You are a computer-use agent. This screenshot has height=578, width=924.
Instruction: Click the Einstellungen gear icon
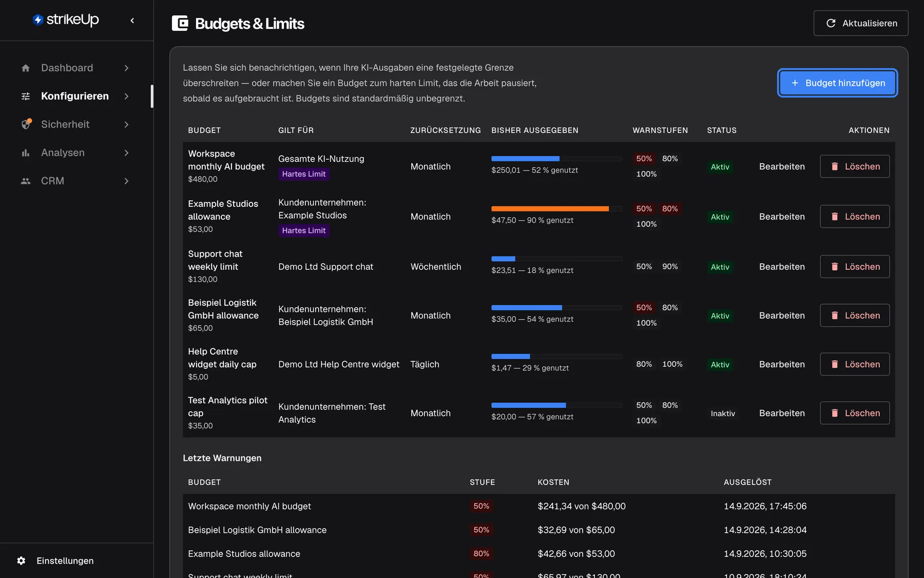coord(21,561)
